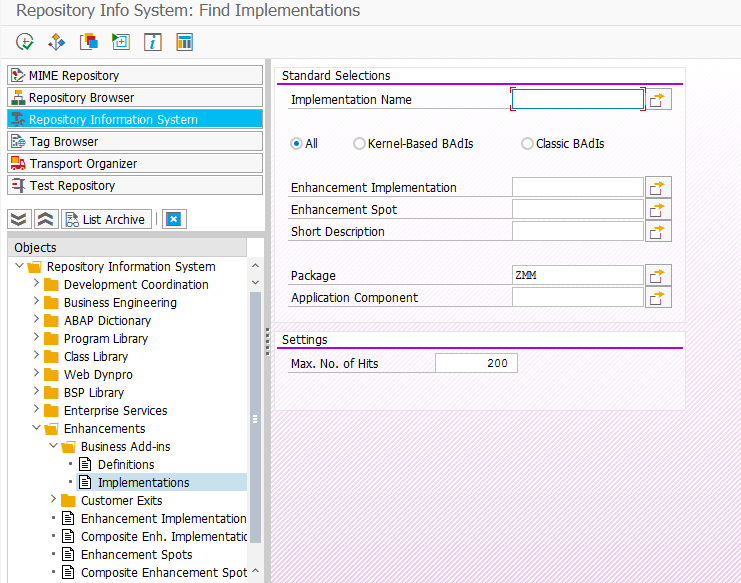741x583 pixels.
Task: Open the Transport Organizer tab
Action: [135, 163]
